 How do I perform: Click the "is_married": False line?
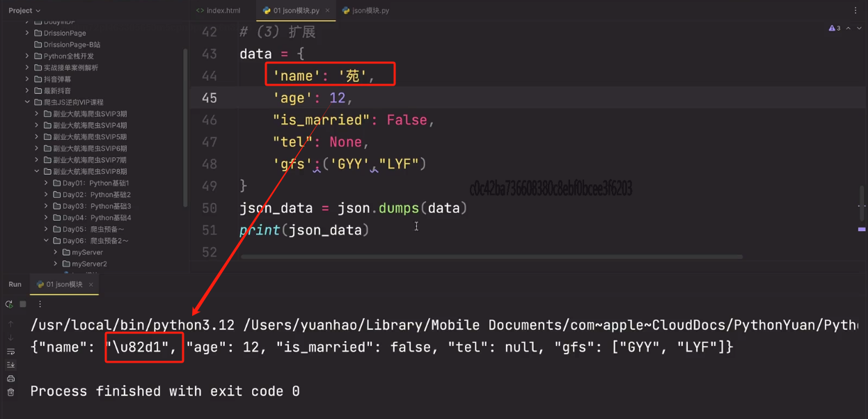pos(354,120)
